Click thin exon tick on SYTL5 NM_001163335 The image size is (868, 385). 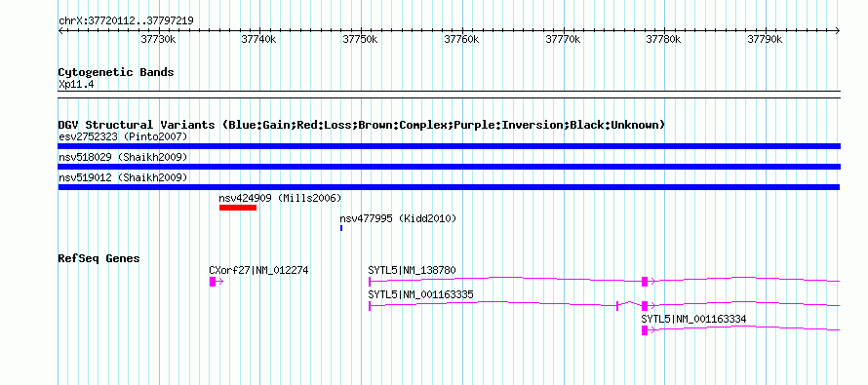(617, 306)
